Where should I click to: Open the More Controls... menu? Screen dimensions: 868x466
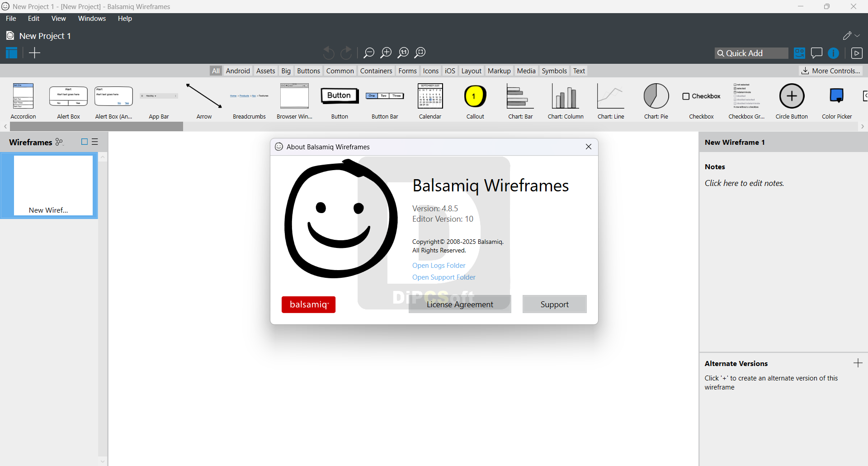(831, 71)
